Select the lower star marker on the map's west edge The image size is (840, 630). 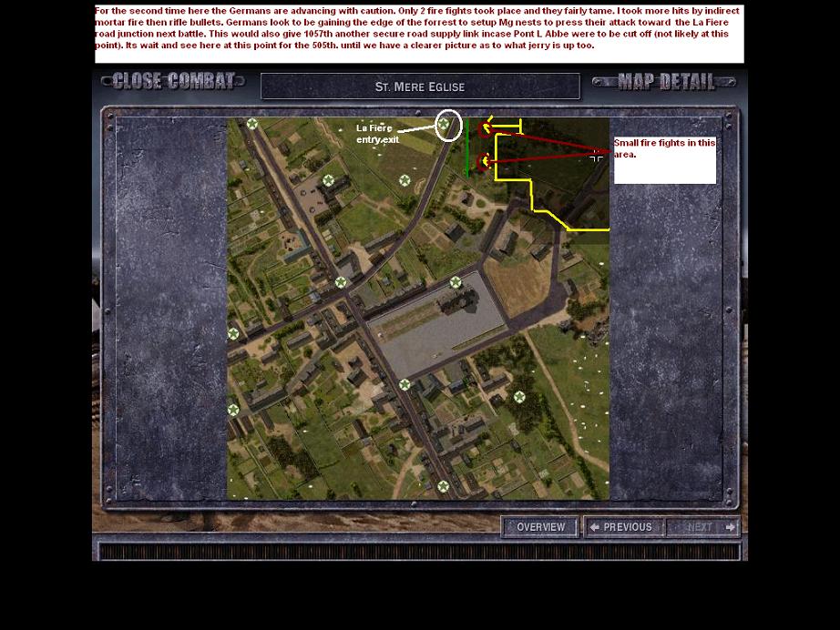pyautogui.click(x=233, y=410)
